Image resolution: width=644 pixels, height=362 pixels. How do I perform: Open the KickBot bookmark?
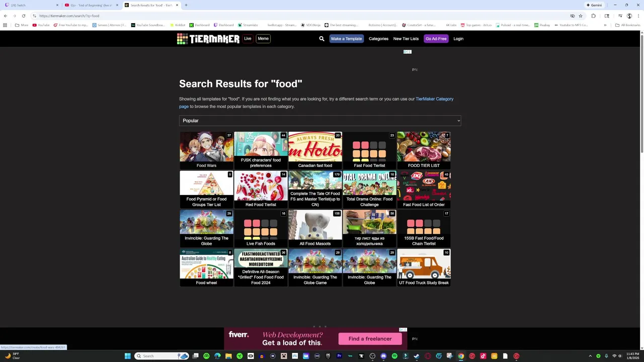point(178,25)
